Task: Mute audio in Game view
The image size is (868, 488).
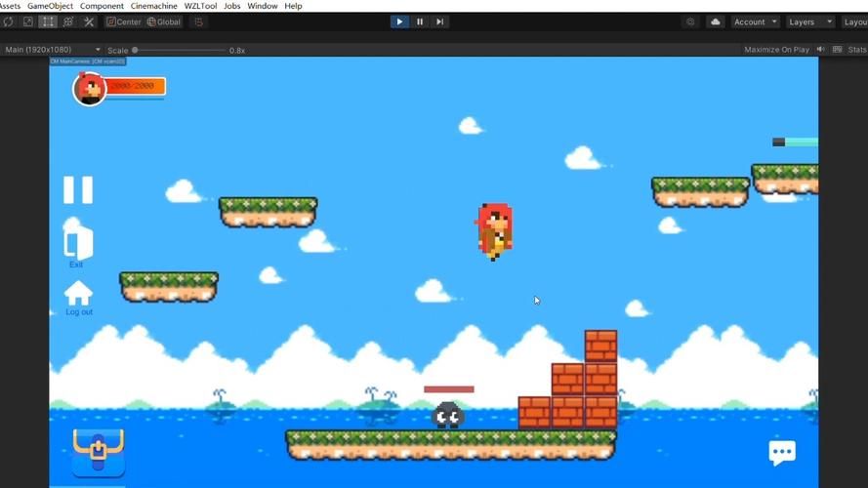Action: 821,49
